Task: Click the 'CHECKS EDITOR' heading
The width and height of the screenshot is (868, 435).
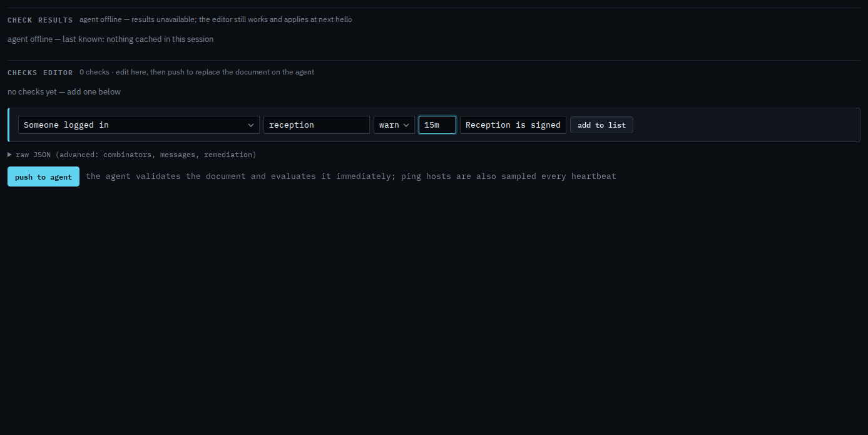Action: point(40,73)
